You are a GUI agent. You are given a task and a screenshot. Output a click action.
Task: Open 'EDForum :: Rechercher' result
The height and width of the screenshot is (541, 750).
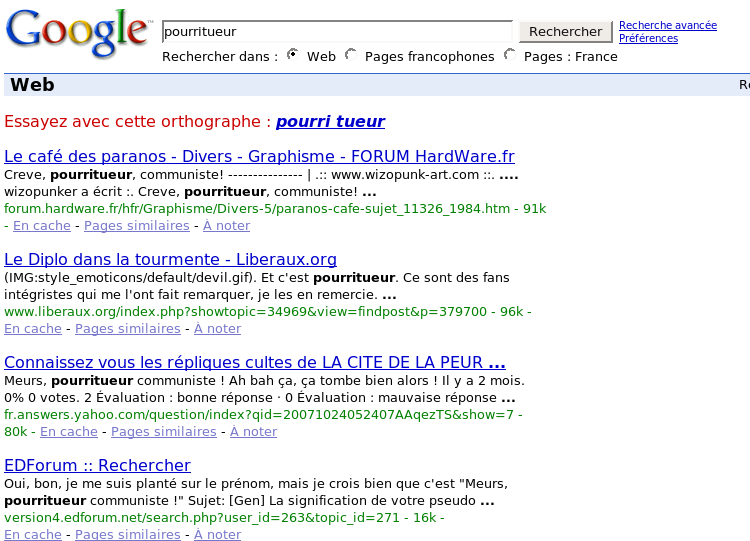tap(97, 465)
